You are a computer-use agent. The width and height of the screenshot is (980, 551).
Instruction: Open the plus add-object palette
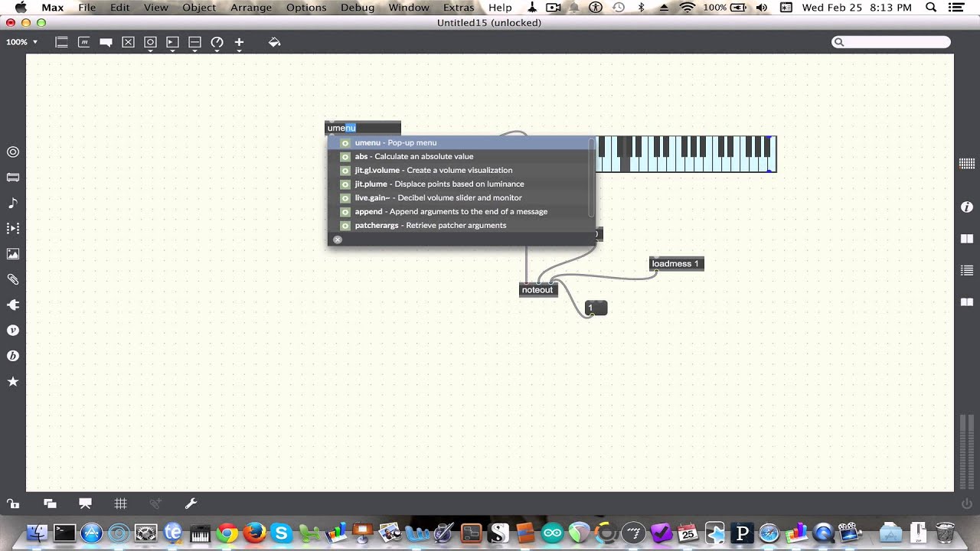click(x=239, y=42)
